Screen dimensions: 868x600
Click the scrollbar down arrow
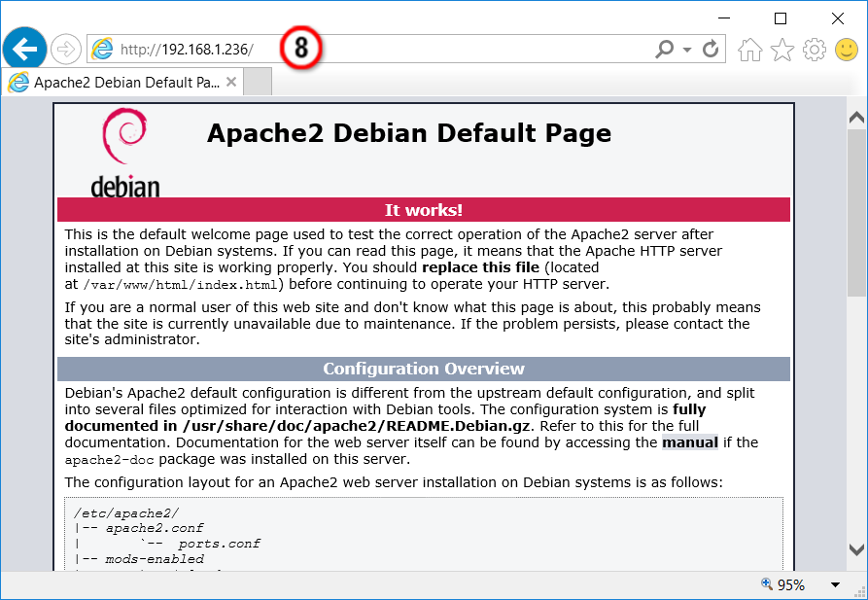pyautogui.click(x=856, y=549)
